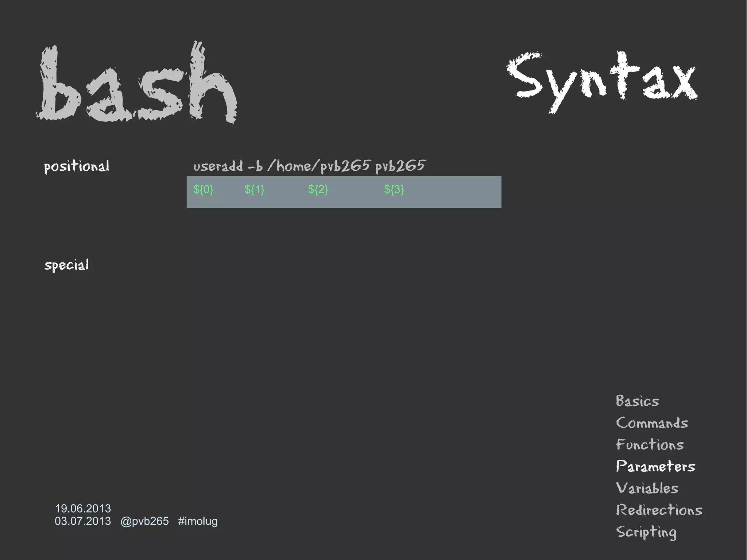This screenshot has height=560, width=747.
Task: Click the 'Syntax' heading
Action: pos(602,82)
